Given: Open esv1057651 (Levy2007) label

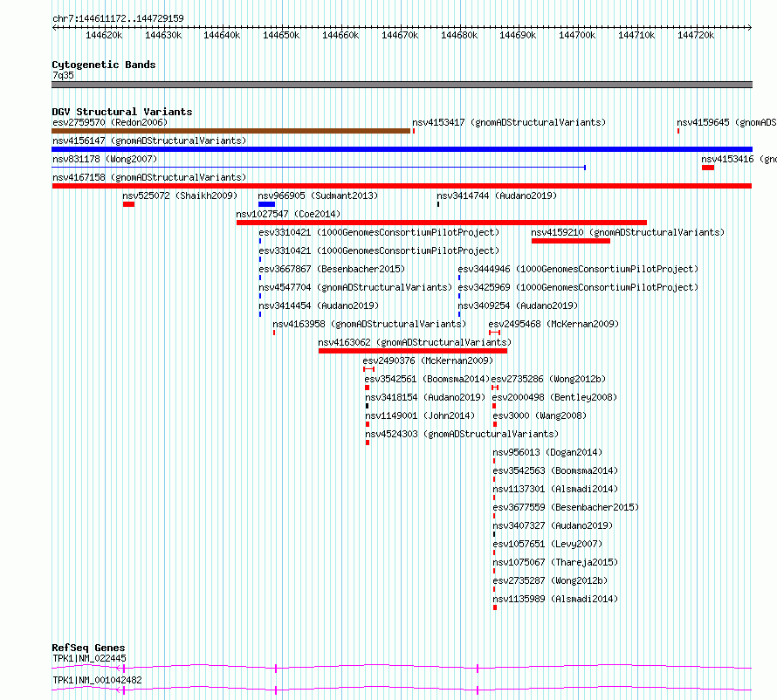Looking at the screenshot, I should click(547, 544).
